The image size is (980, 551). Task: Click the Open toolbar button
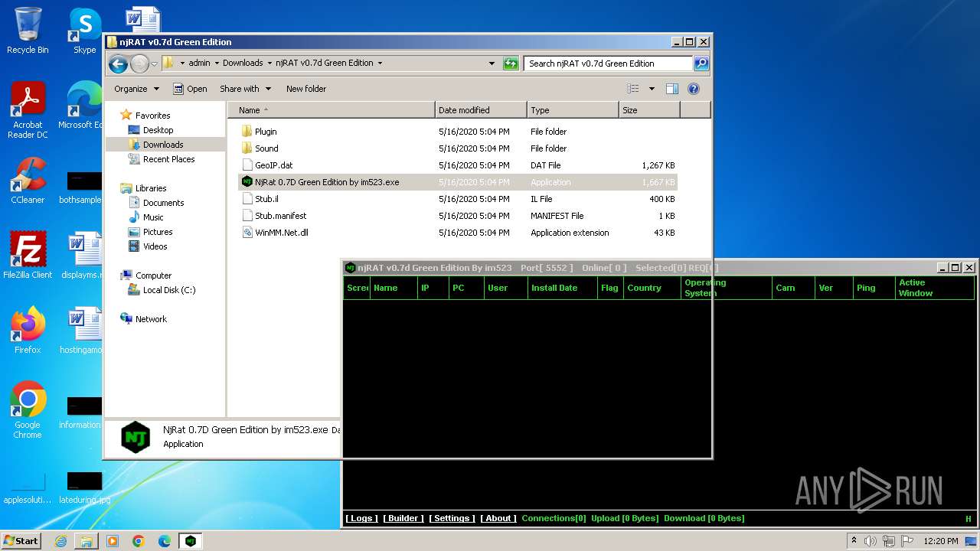(x=190, y=89)
